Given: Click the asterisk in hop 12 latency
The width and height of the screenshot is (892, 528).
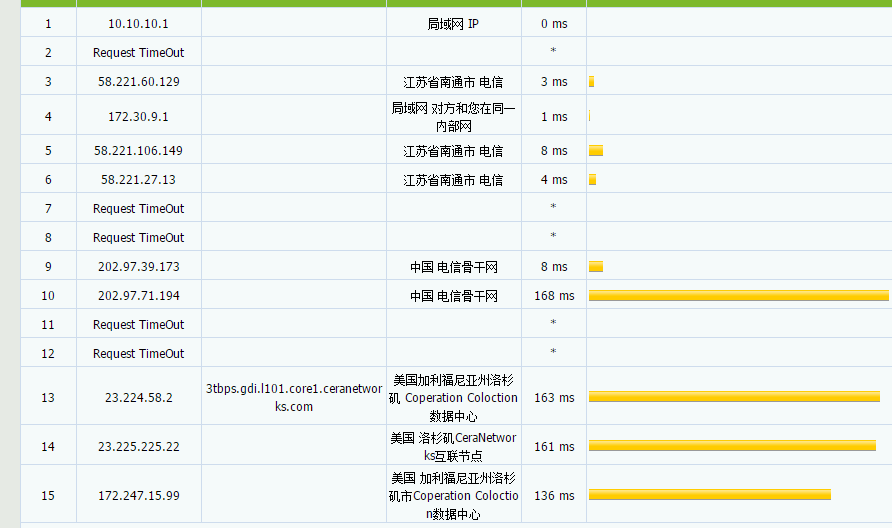Looking at the screenshot, I should click(x=554, y=352).
